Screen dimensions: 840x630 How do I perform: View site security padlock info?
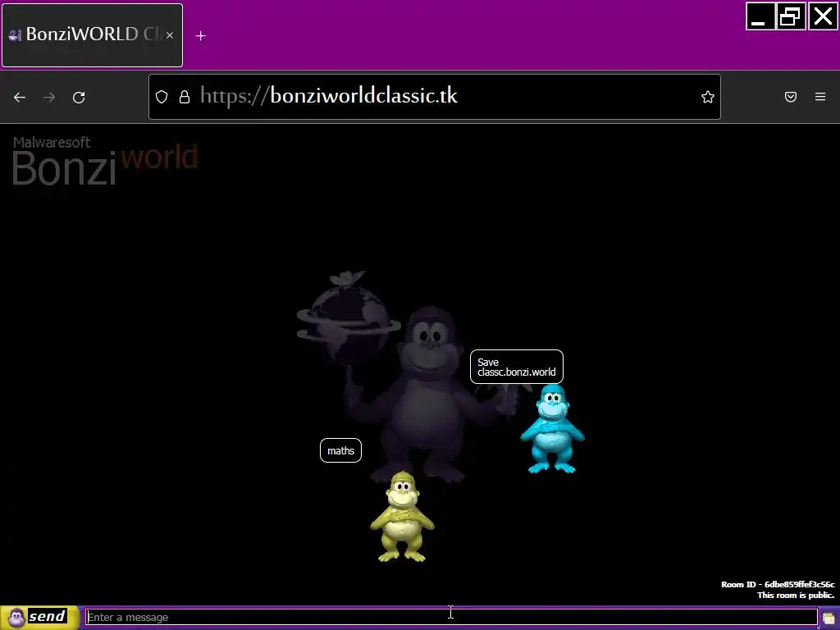tap(185, 97)
